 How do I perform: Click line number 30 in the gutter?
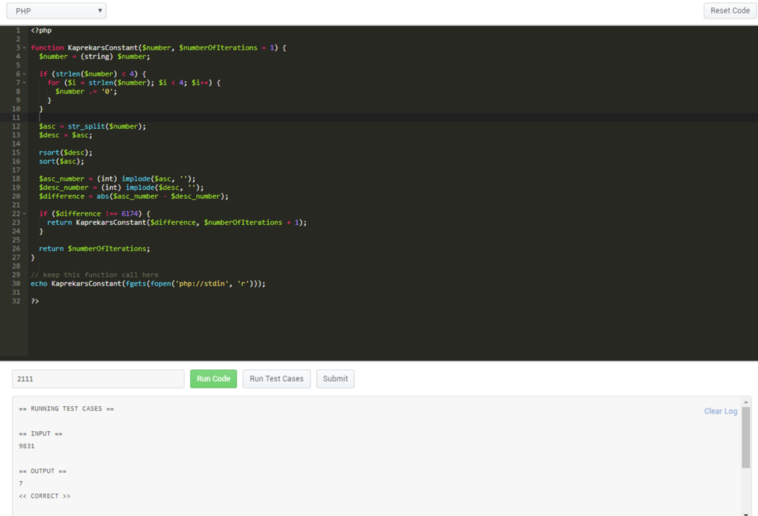pos(16,283)
